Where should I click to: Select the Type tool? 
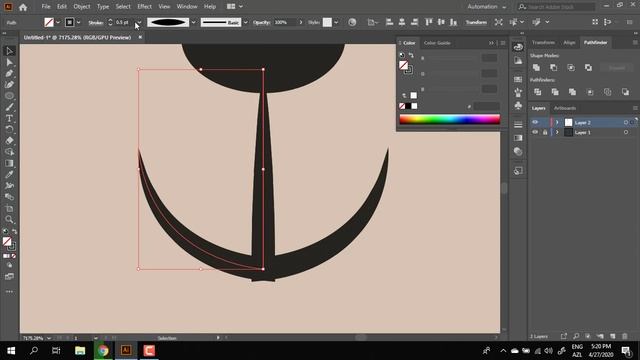point(9,118)
